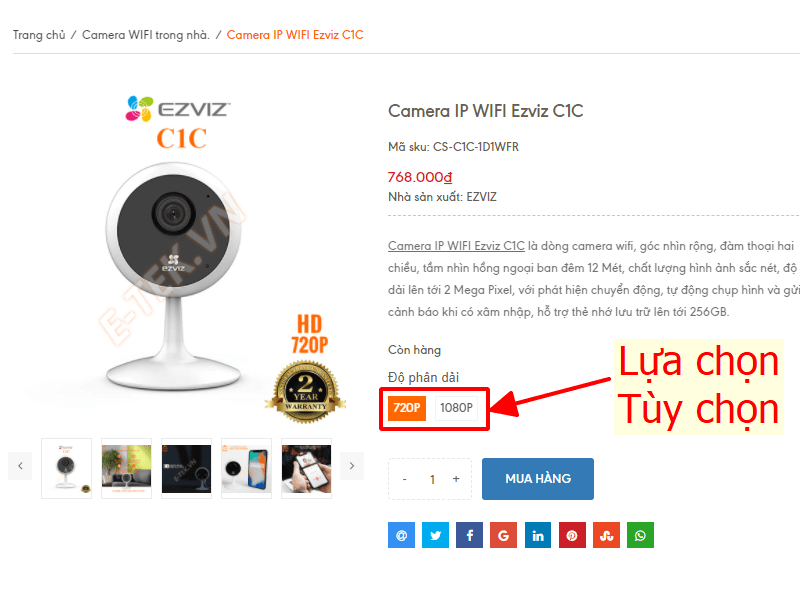Share product on Pinterest
The width and height of the screenshot is (800, 589).
pyautogui.click(x=572, y=535)
